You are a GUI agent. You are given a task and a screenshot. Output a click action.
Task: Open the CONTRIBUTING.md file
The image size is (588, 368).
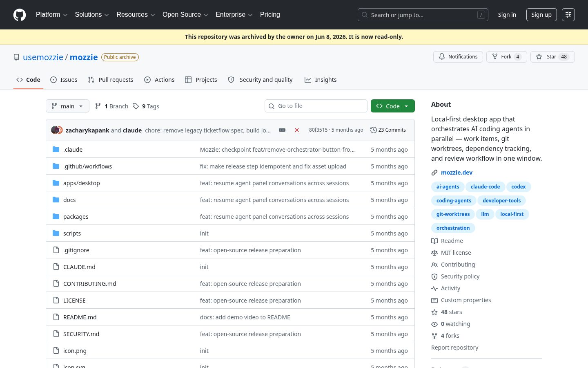tap(90, 284)
